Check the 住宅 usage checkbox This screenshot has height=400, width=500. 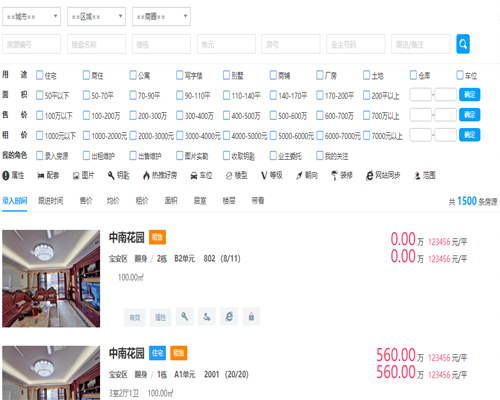pyautogui.click(x=39, y=75)
